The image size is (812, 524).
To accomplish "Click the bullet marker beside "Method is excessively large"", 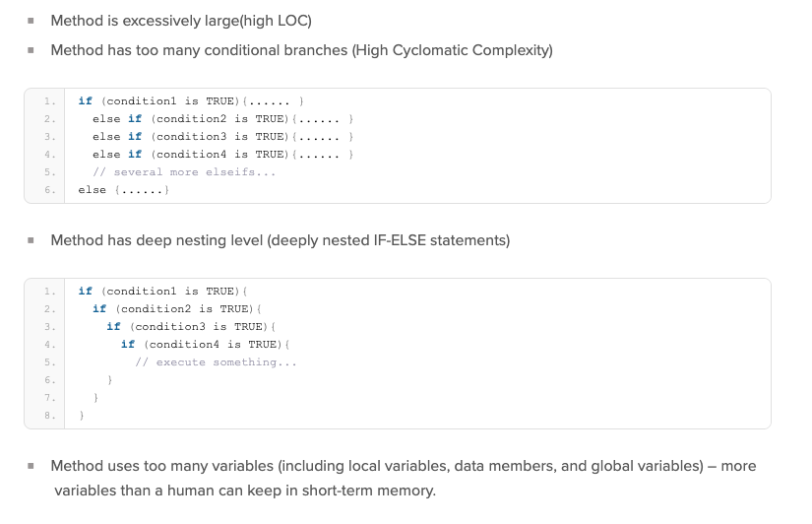I will [31, 21].
